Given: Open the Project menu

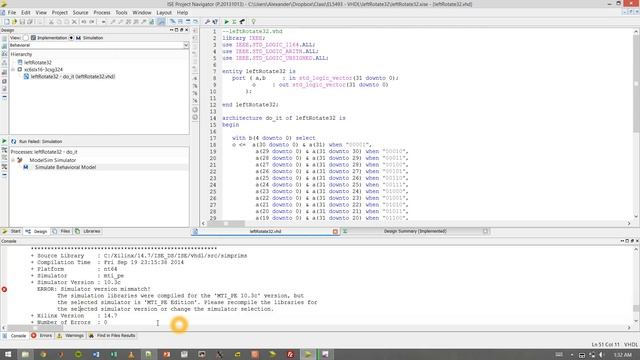Looking at the screenshot, I should [60, 13].
